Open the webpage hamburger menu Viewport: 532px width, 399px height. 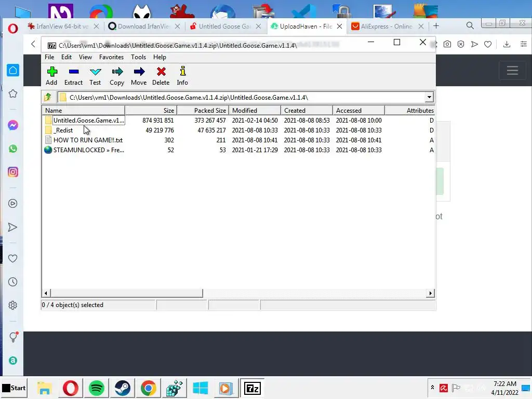(x=512, y=70)
